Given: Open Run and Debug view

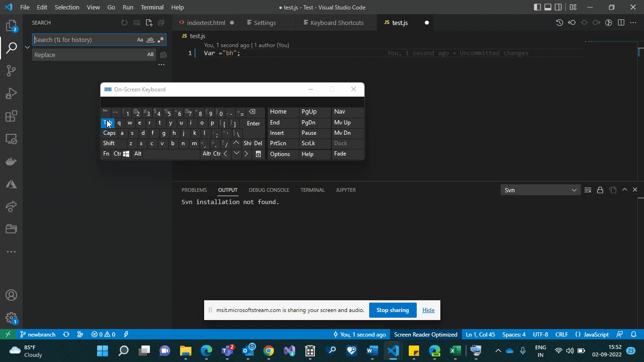Looking at the screenshot, I should click(11, 93).
